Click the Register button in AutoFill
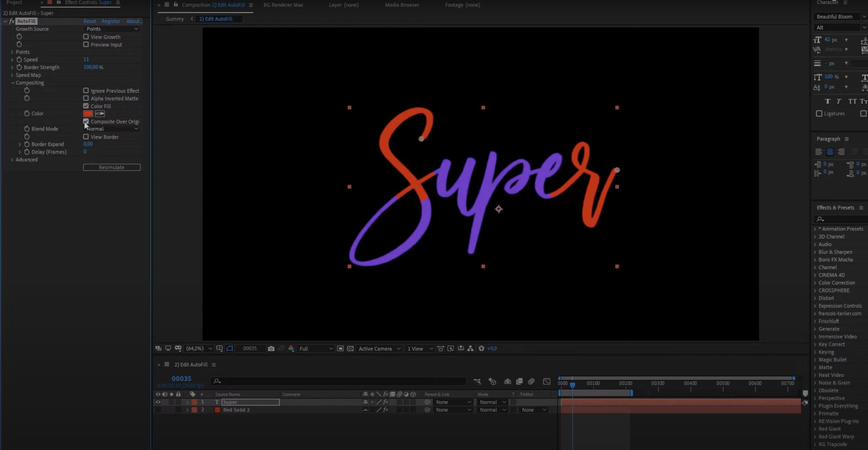Screen dimensions: 868x450 tap(111, 21)
